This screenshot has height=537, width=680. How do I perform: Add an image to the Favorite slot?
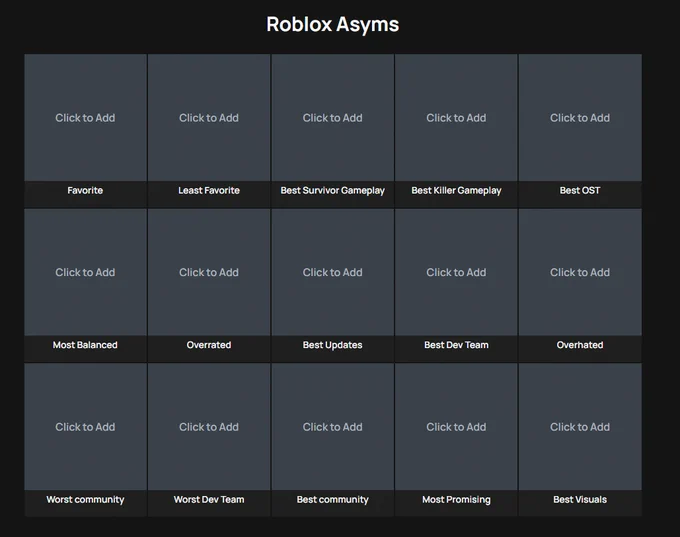85,118
